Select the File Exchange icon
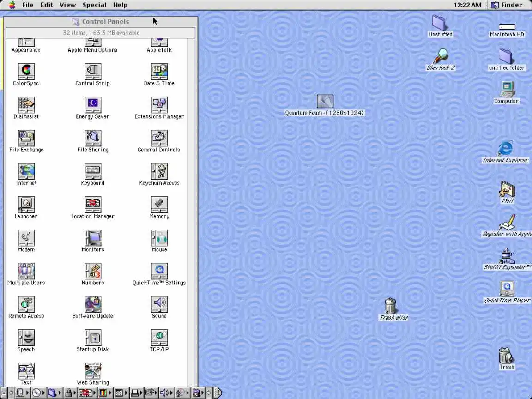 tap(26, 138)
